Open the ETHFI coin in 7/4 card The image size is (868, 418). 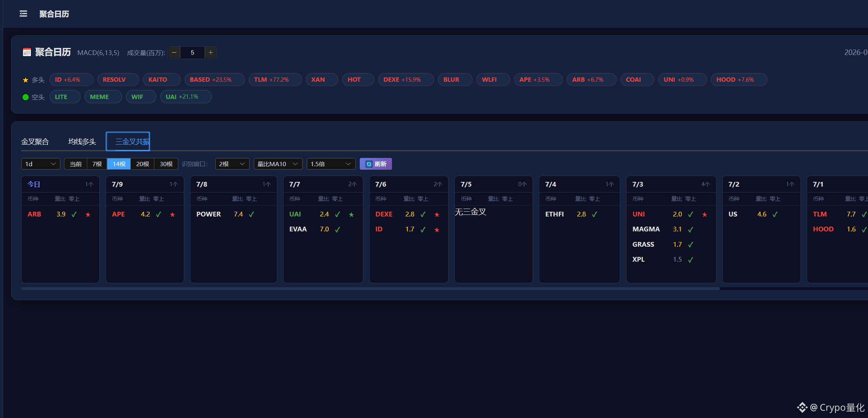[x=555, y=214]
